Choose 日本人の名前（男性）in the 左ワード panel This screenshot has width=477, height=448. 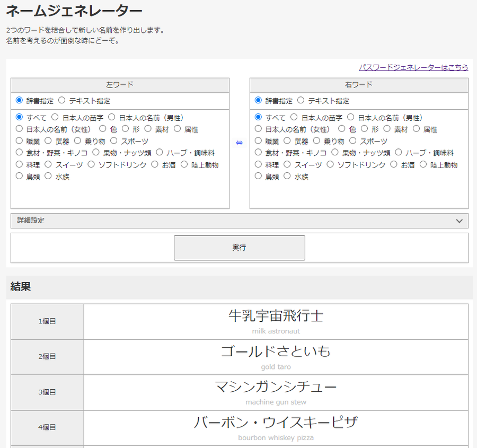click(x=112, y=117)
